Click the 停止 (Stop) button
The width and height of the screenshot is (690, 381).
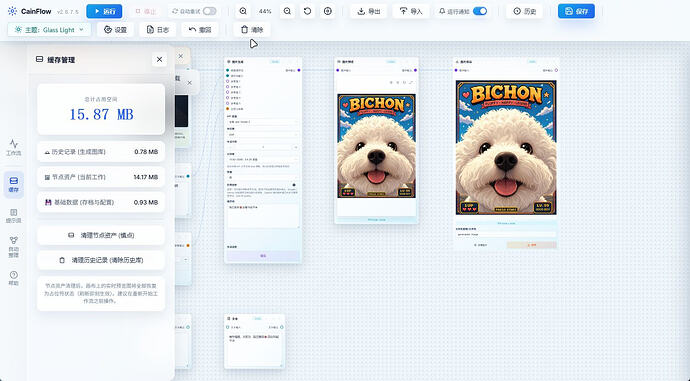(x=146, y=11)
